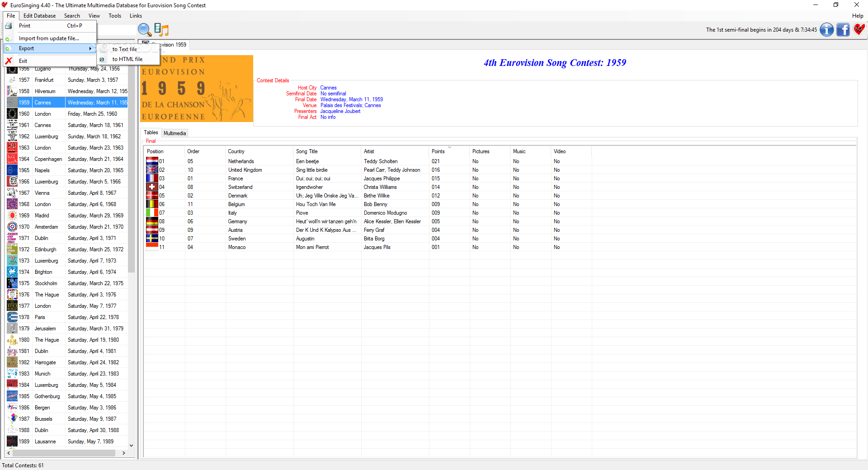This screenshot has height=470, width=868.
Task: Open the Tools menu
Action: click(x=115, y=16)
